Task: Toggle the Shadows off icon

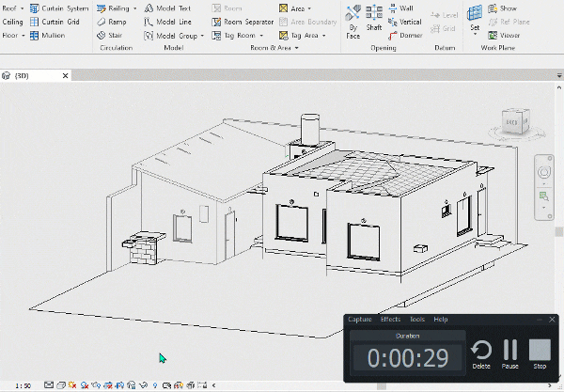Action: pos(85,385)
